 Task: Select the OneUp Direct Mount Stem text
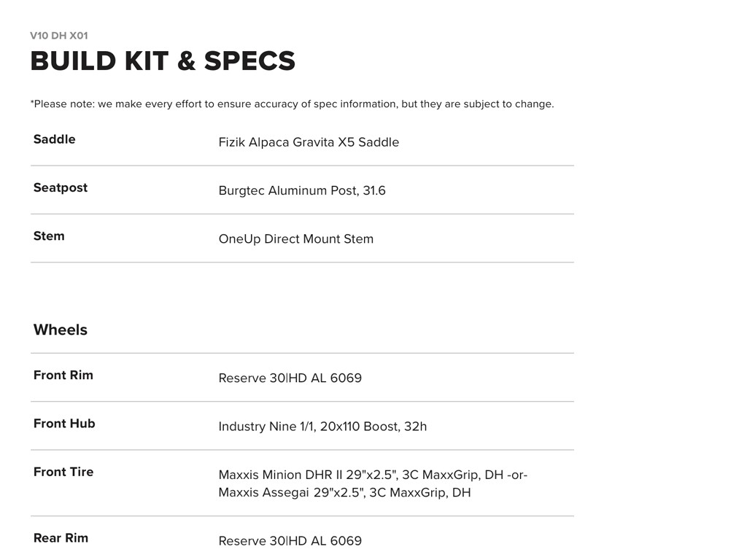pos(296,239)
